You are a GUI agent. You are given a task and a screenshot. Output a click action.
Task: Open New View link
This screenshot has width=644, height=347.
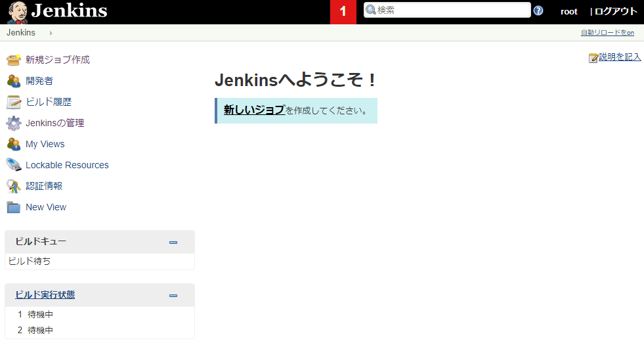coord(46,207)
